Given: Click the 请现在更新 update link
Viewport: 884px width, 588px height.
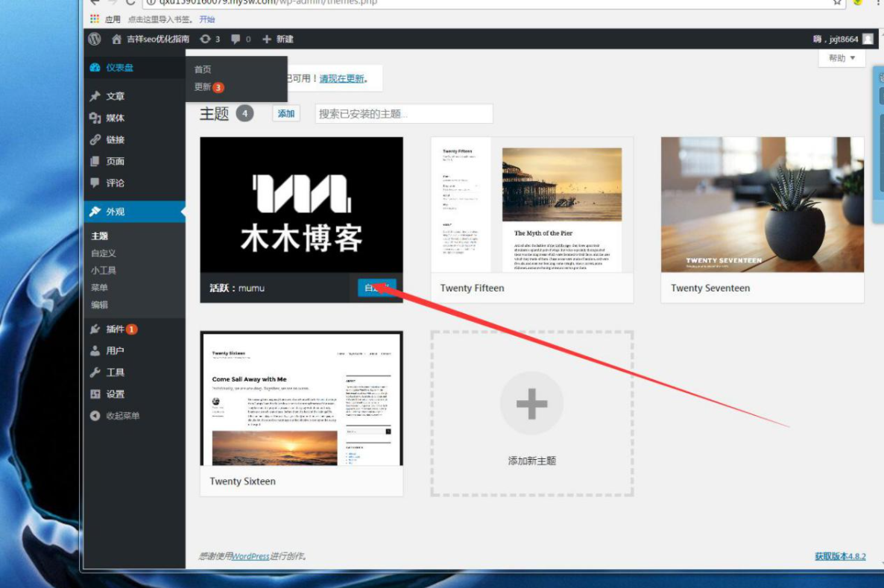Looking at the screenshot, I should [342, 78].
